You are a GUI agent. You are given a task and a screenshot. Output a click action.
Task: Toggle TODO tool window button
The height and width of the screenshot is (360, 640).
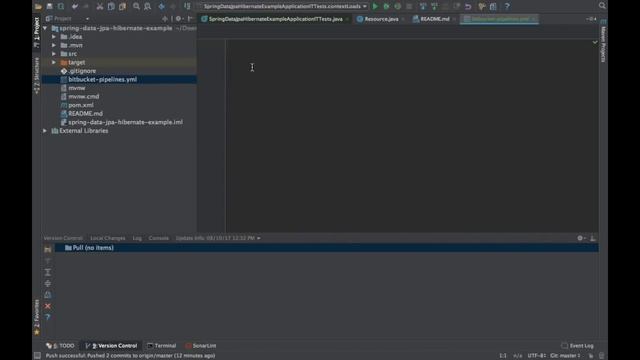60,346
